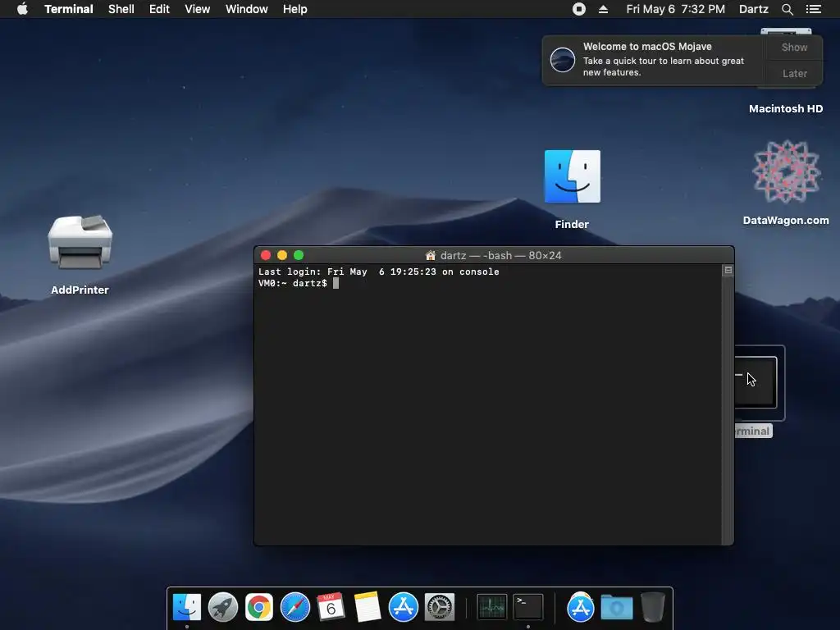The image size is (840, 630).
Task: Click the Welcome to macOS Mojave notification text
Action: [x=647, y=47]
